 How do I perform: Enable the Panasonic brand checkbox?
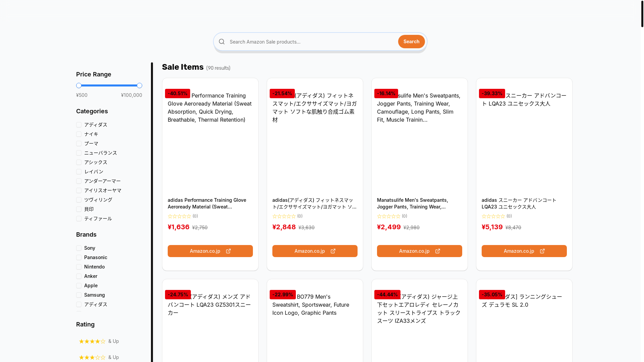[x=79, y=257]
